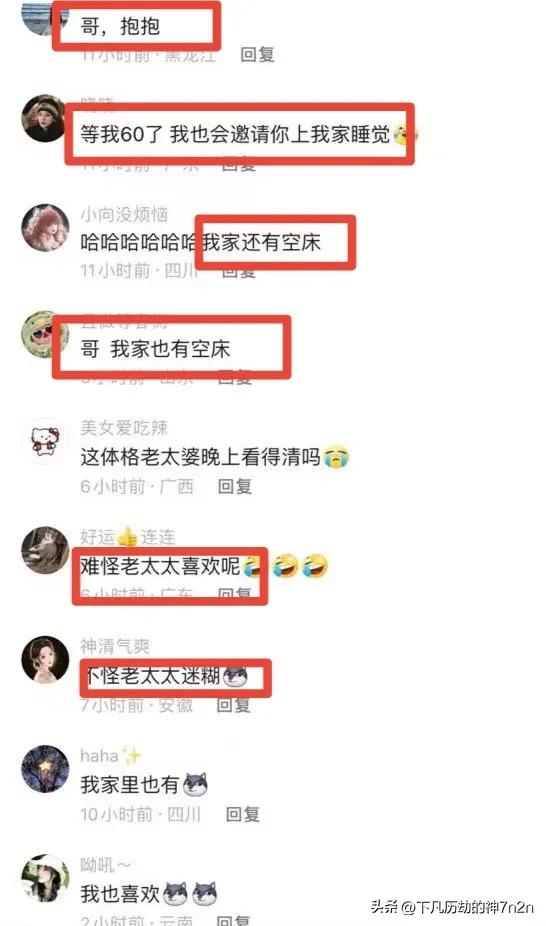Reply to the 不怪老太太迷糊 comment
This screenshot has width=546, height=926.
pyautogui.click(x=234, y=705)
